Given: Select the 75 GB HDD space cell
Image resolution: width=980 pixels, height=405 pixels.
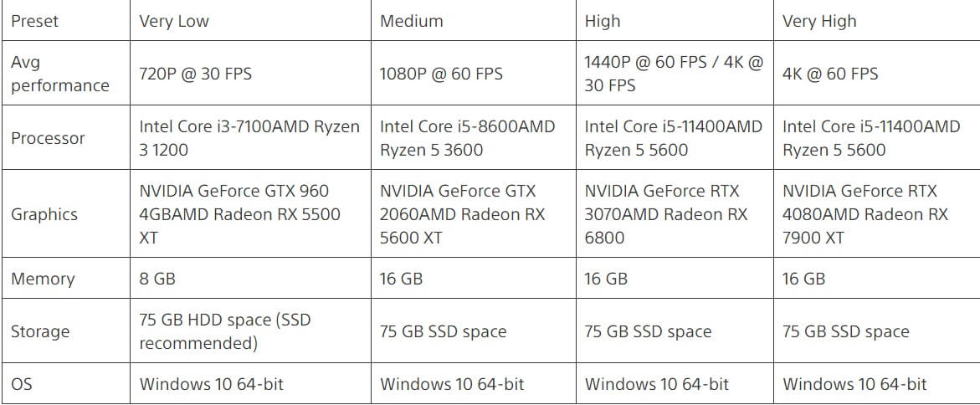Looking at the screenshot, I should coord(250,331).
